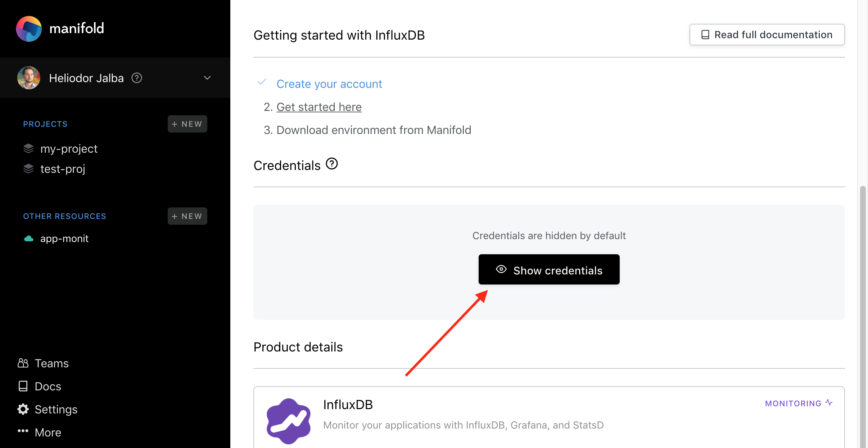Click the page vertical scrollbar

863,317
